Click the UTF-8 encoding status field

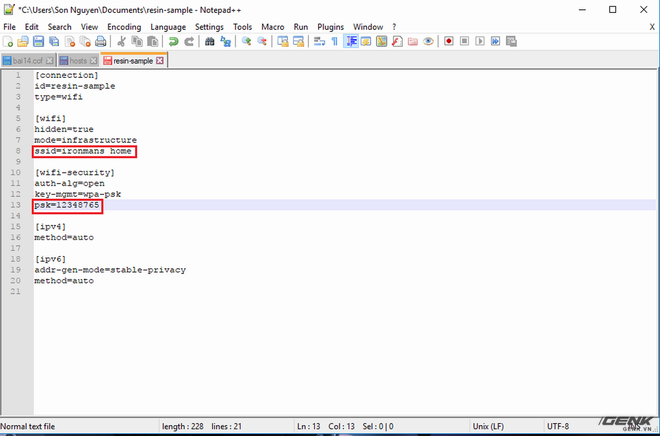[558, 426]
